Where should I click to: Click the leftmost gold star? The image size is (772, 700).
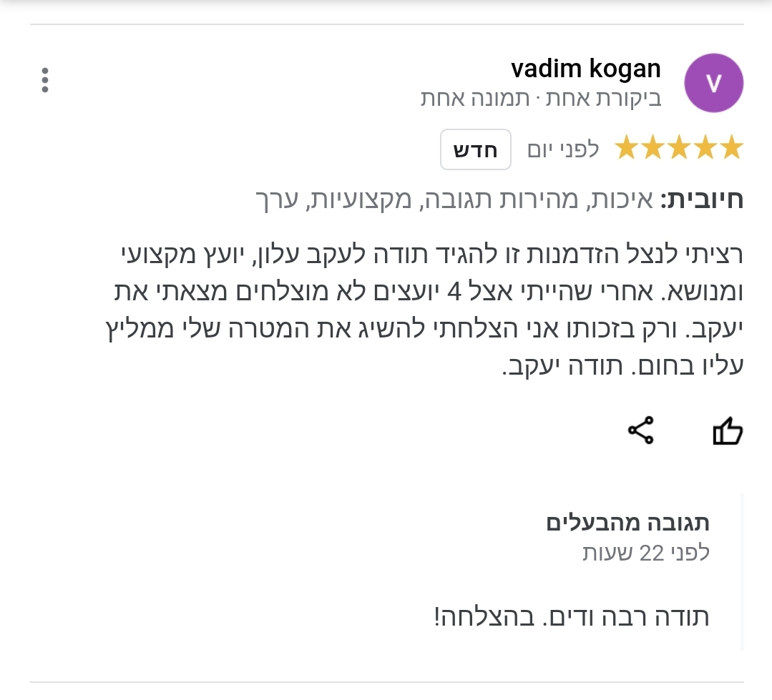pyautogui.click(x=626, y=149)
